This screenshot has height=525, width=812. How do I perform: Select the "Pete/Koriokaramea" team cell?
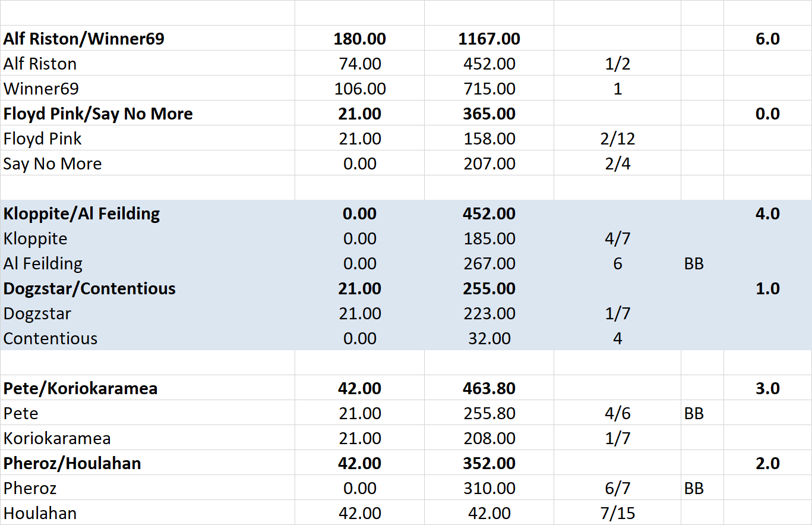tap(80, 389)
